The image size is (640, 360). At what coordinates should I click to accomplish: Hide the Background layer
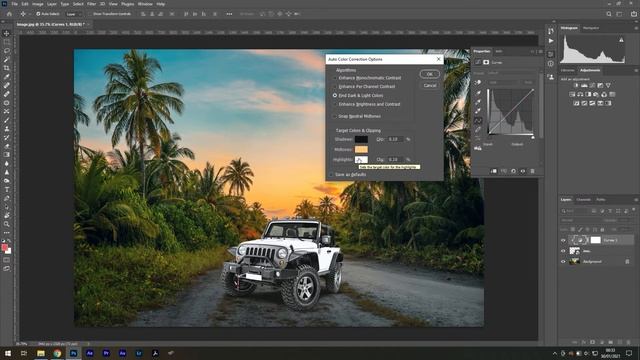tap(563, 262)
